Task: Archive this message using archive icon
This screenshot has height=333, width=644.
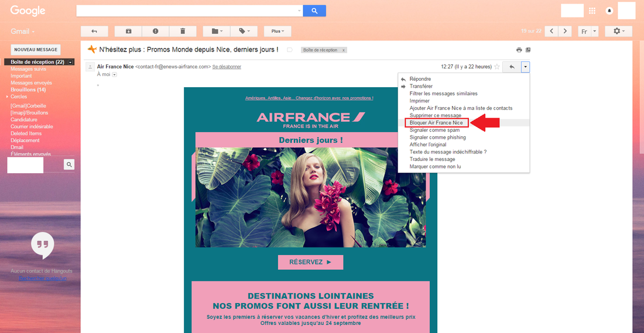Action: point(128,31)
